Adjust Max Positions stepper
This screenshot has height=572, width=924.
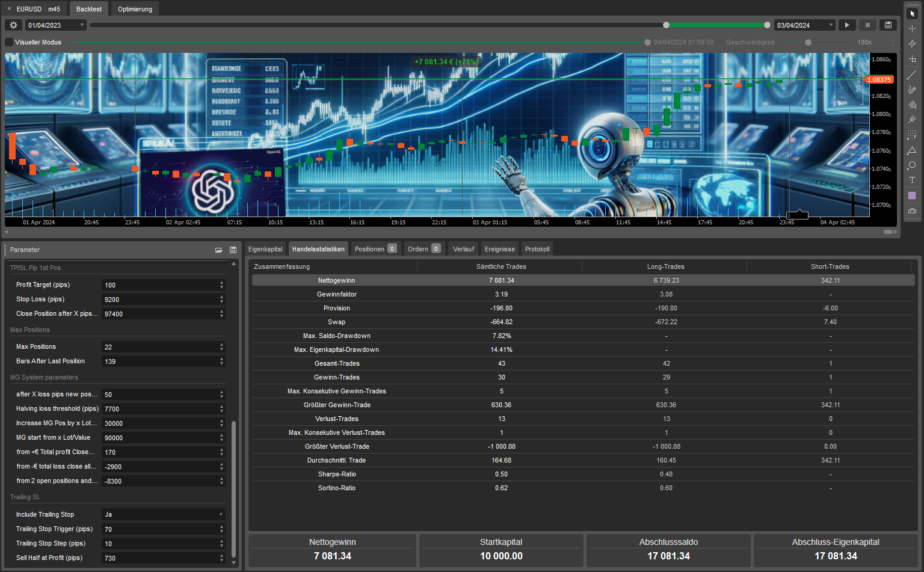coord(221,347)
